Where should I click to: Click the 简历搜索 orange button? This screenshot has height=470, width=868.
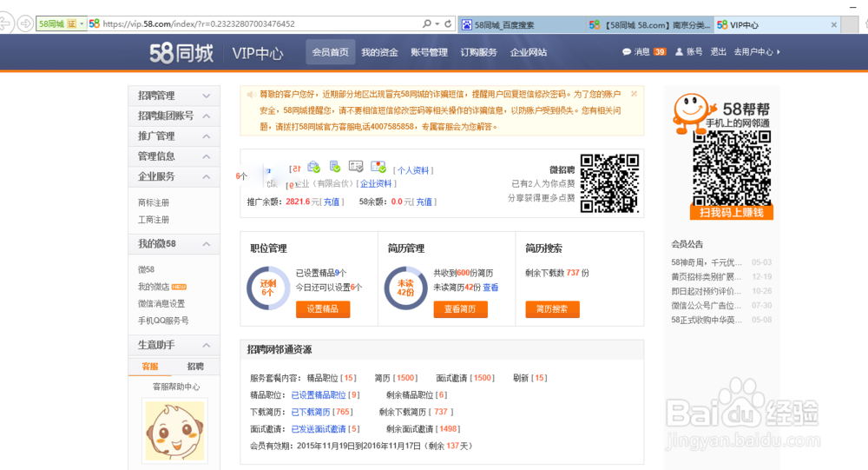coord(552,309)
